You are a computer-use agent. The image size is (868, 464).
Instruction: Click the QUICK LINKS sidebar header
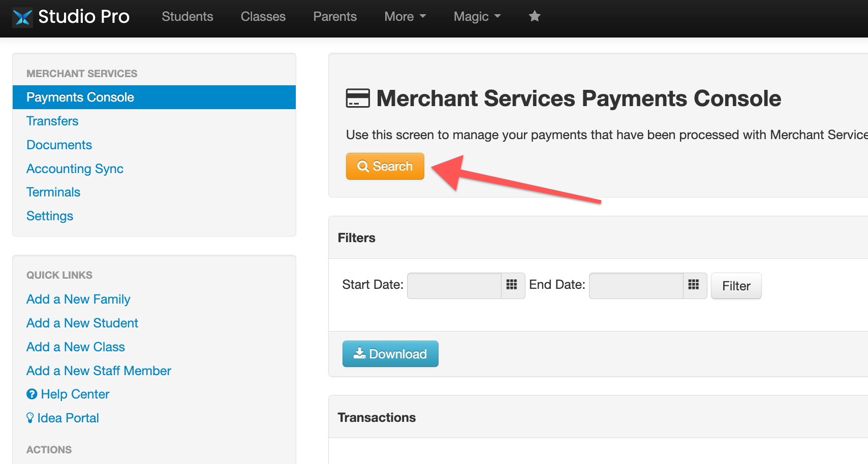[59, 275]
